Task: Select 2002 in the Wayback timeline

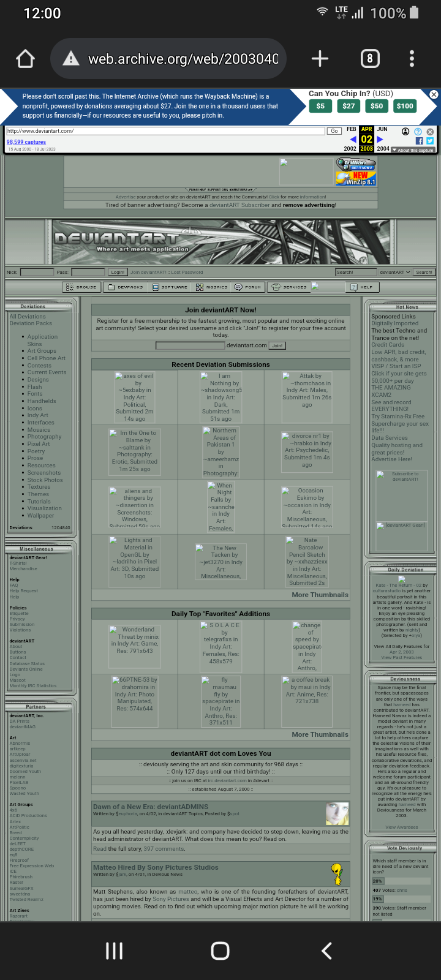Action: pyautogui.click(x=350, y=149)
